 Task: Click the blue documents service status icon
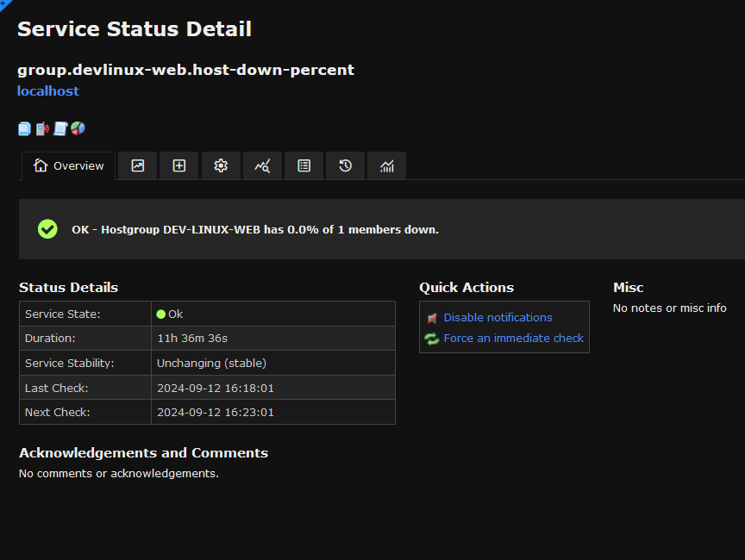24,128
